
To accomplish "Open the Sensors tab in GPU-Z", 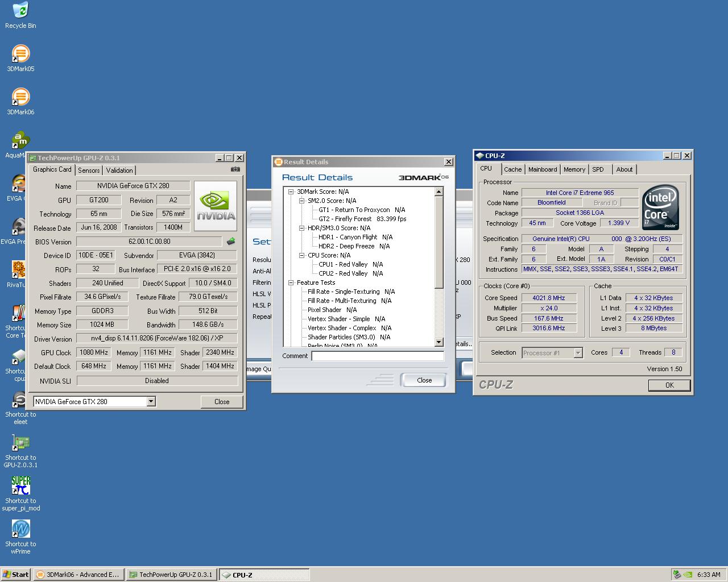I will click(x=89, y=171).
